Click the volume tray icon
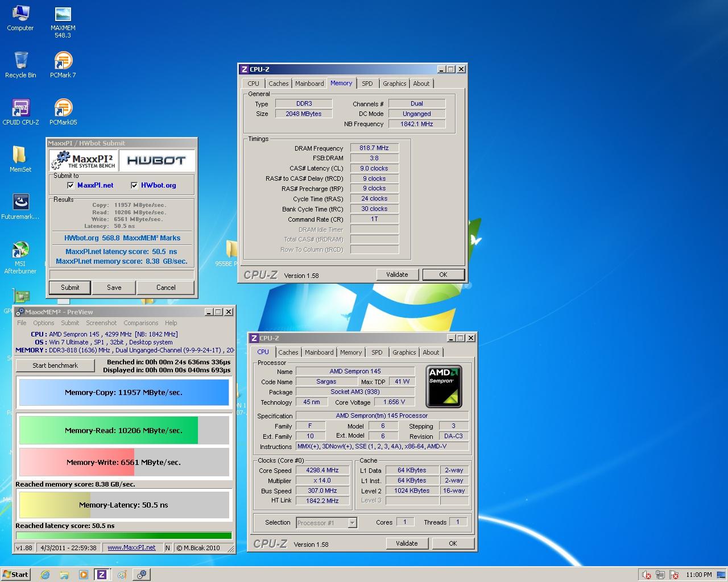 pos(646,575)
